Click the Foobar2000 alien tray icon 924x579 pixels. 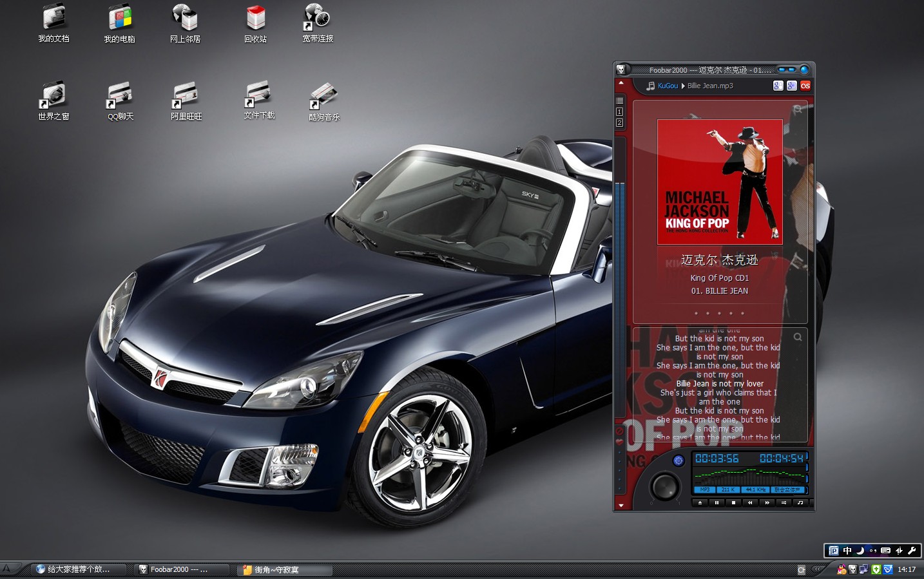[853, 569]
